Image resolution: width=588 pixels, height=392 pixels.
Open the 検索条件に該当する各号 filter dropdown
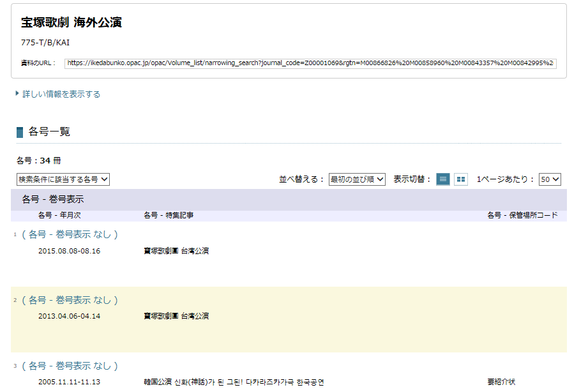pyautogui.click(x=63, y=179)
